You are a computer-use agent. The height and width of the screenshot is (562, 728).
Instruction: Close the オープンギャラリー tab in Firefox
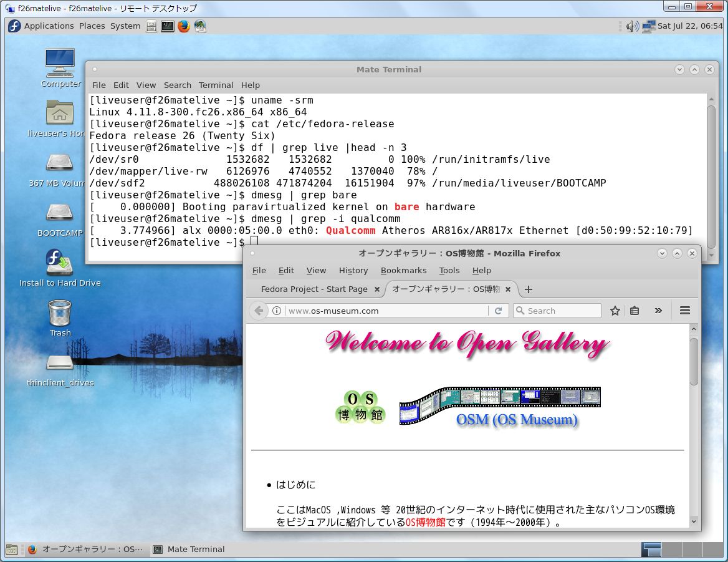508,289
